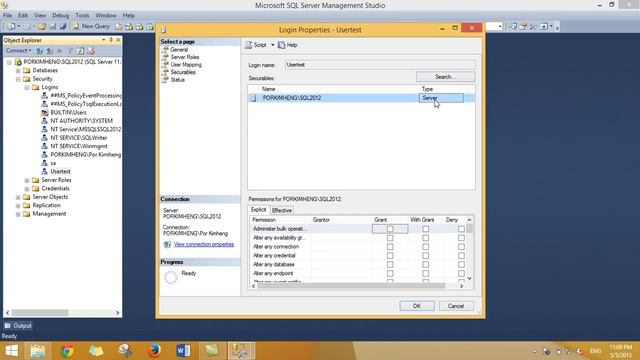Open the Connect dropdown in Object Explorer
Image resolution: width=640 pixels, height=360 pixels.
[18, 51]
